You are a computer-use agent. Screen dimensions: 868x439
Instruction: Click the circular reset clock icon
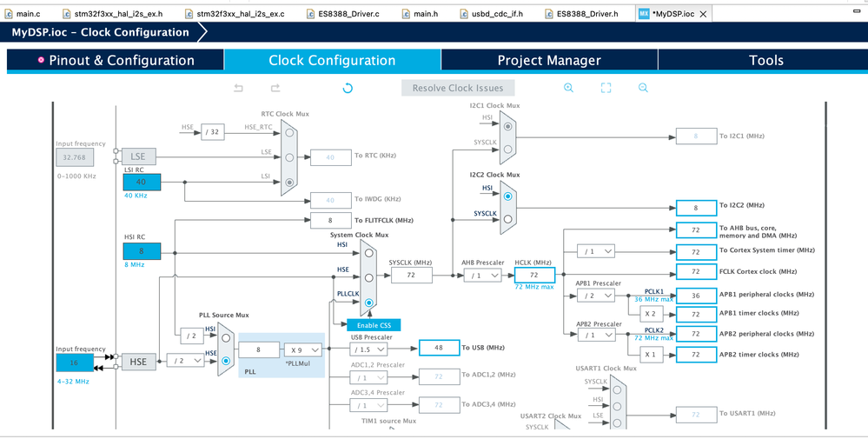348,88
